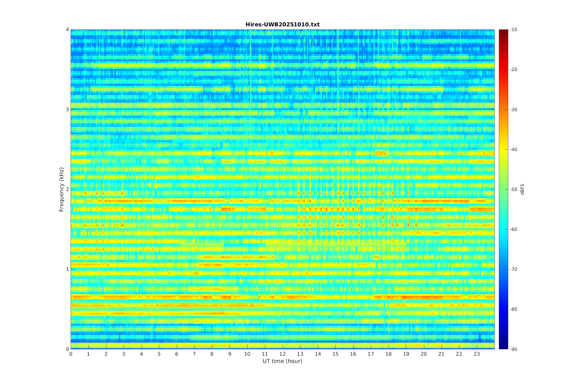Click hour 23 tick label on x-axis
This screenshot has width=571, height=392.
(x=477, y=354)
